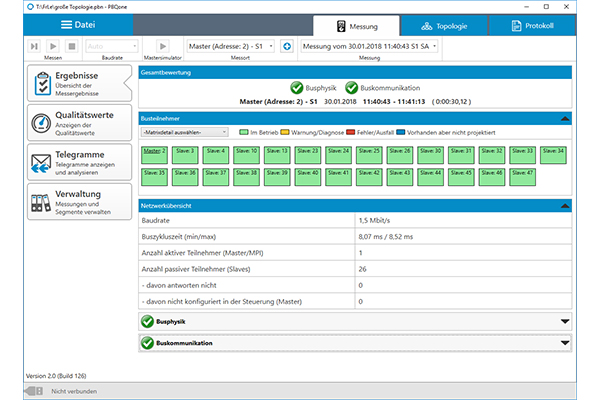600x400 pixels.
Task: Click the Buskommunikation green check in Gesamtbewertung
Action: 351,88
